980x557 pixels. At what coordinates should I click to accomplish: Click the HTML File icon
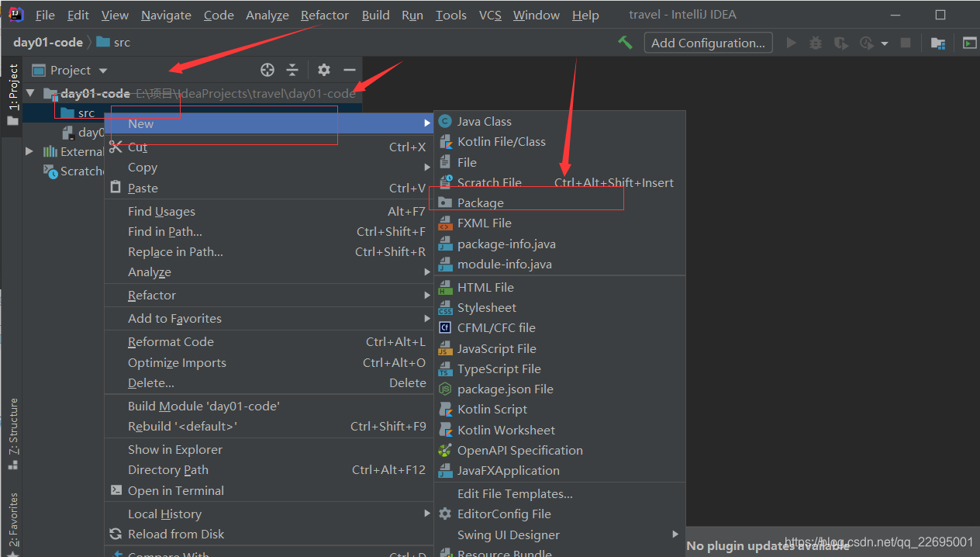tap(445, 288)
